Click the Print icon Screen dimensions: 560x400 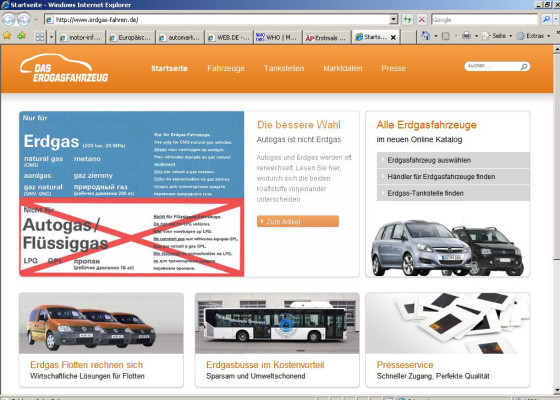click(466, 36)
